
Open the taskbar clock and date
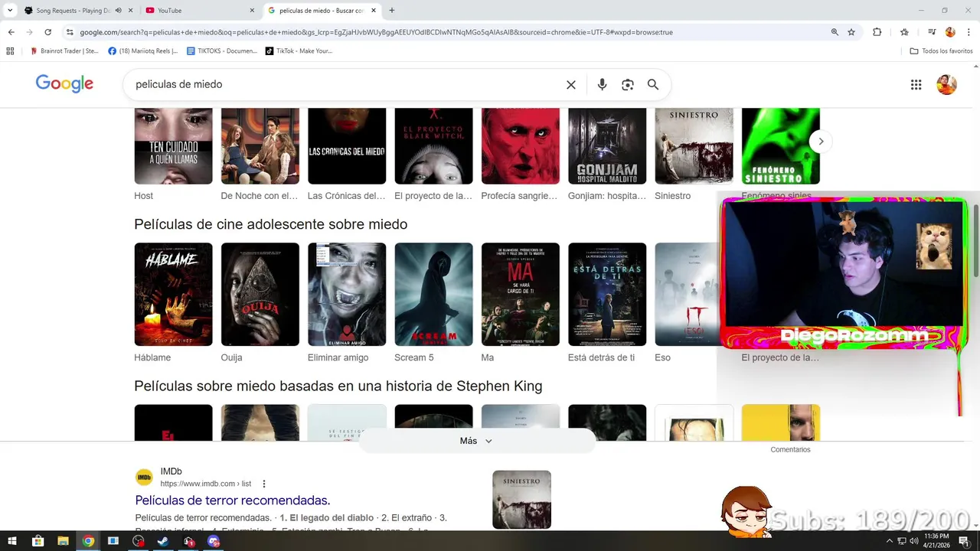[937, 541]
